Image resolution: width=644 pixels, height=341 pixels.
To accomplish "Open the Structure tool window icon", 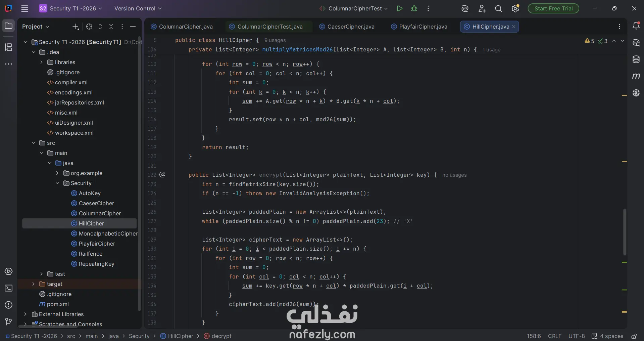I will pos(9,47).
